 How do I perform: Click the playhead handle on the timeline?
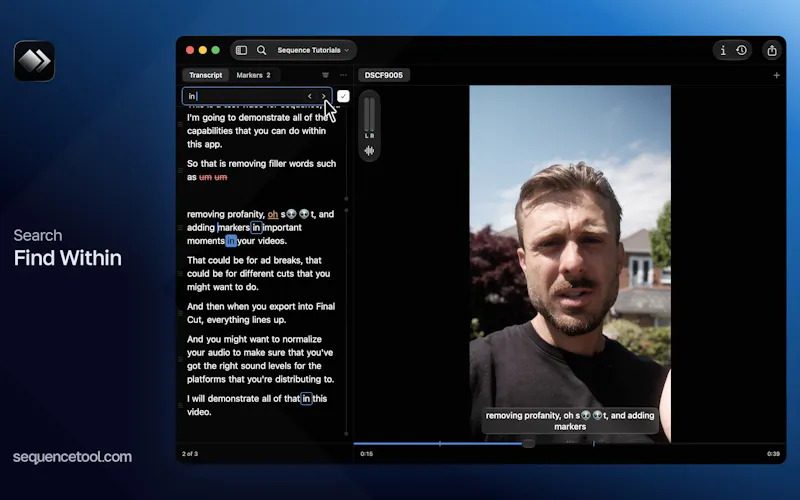click(x=529, y=443)
